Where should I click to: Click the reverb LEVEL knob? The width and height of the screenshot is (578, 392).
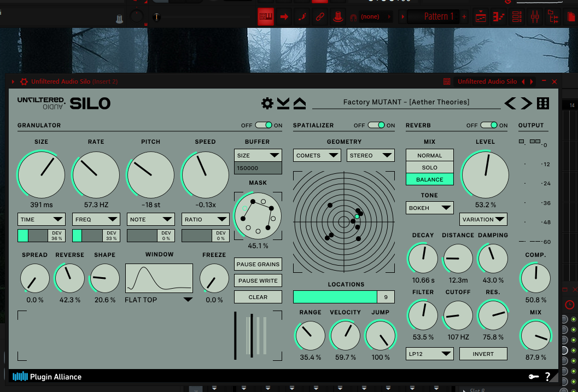click(485, 174)
